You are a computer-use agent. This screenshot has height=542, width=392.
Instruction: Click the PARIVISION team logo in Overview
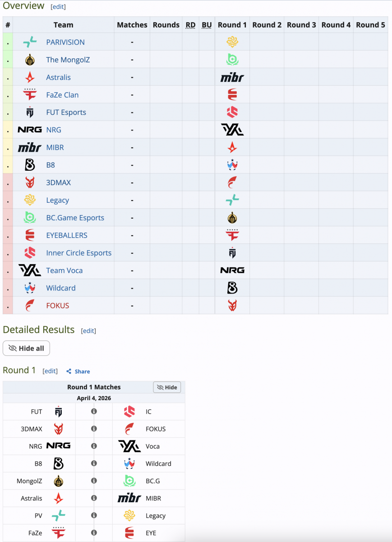30,42
